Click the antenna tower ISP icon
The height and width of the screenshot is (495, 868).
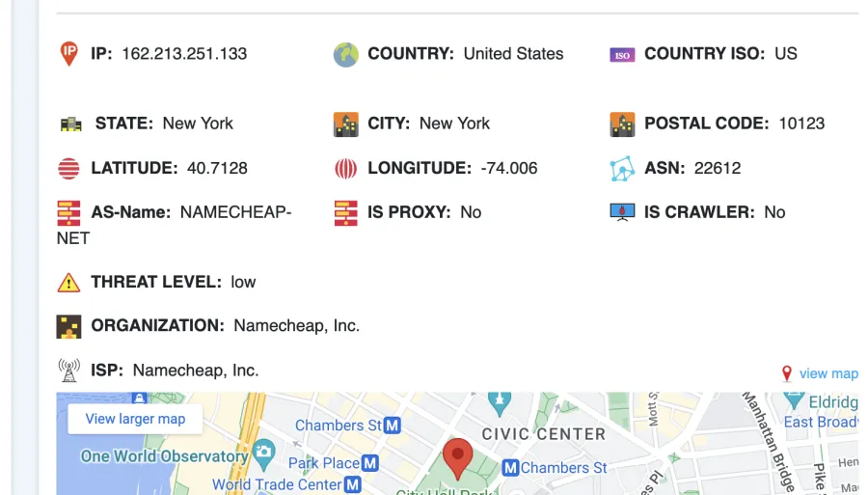pyautogui.click(x=68, y=371)
